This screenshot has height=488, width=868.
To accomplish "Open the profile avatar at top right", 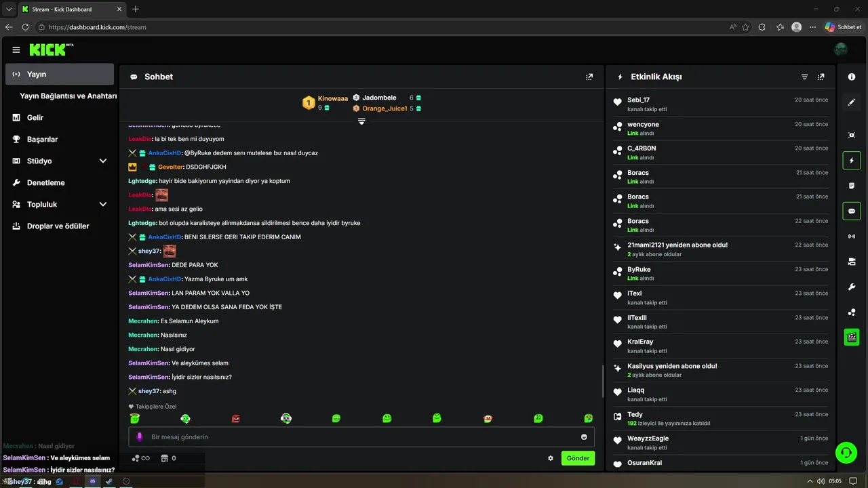I will click(x=841, y=49).
